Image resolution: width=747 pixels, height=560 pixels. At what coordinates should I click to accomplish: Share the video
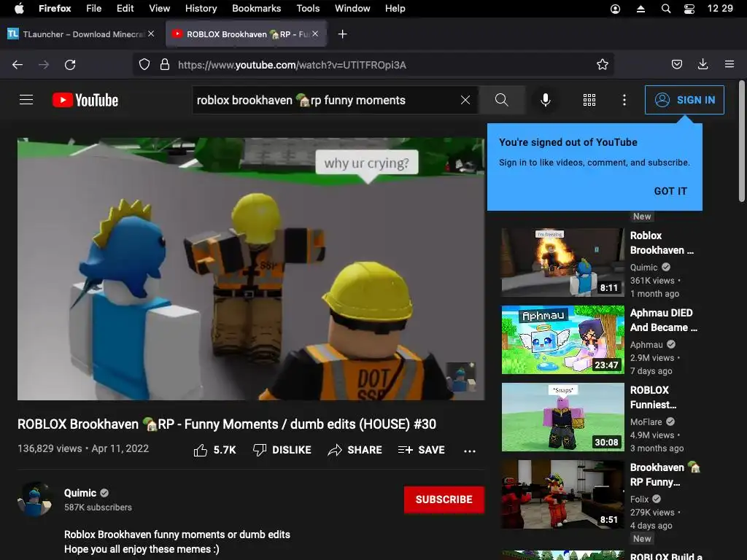click(x=355, y=450)
